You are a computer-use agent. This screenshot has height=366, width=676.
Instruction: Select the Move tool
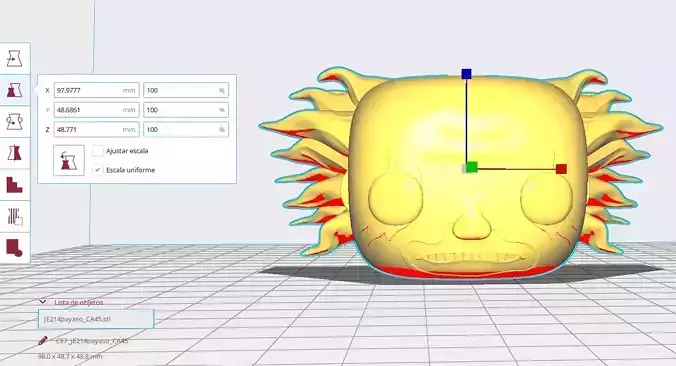pyautogui.click(x=14, y=58)
